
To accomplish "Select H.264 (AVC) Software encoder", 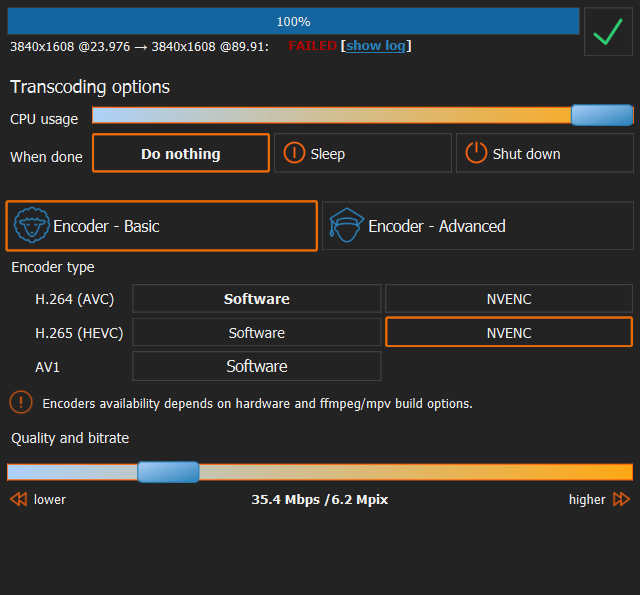I will click(x=257, y=299).
